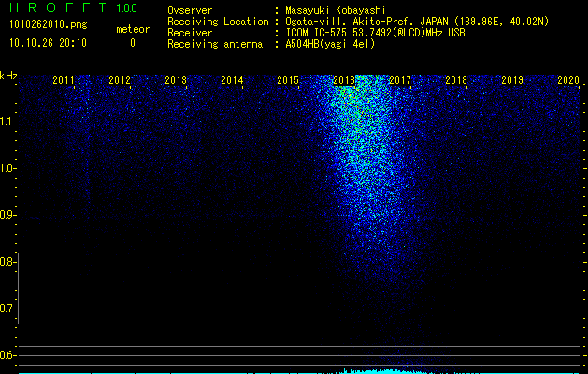The width and height of the screenshot is (588, 374).
Task: Click the Receiving Location label
Action: click(x=218, y=22)
